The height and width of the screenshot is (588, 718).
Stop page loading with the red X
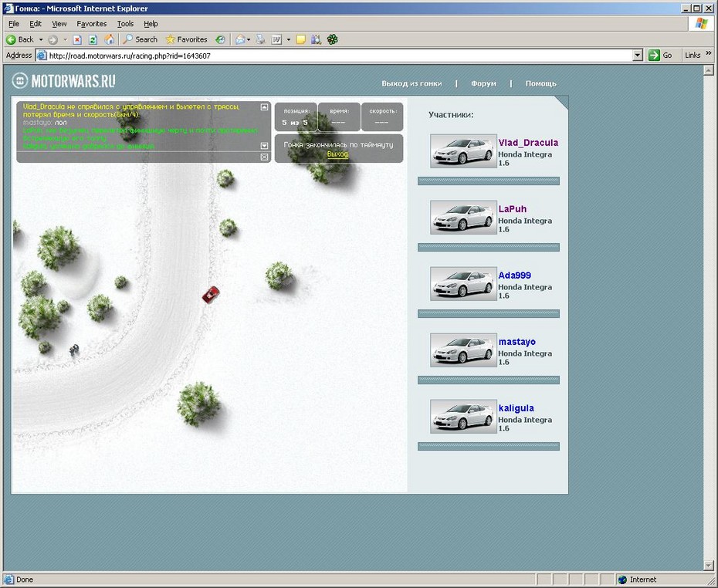point(77,40)
